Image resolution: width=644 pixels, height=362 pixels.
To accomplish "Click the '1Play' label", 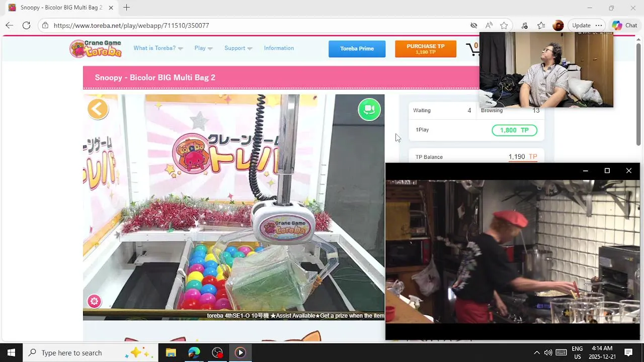I will 422,130.
